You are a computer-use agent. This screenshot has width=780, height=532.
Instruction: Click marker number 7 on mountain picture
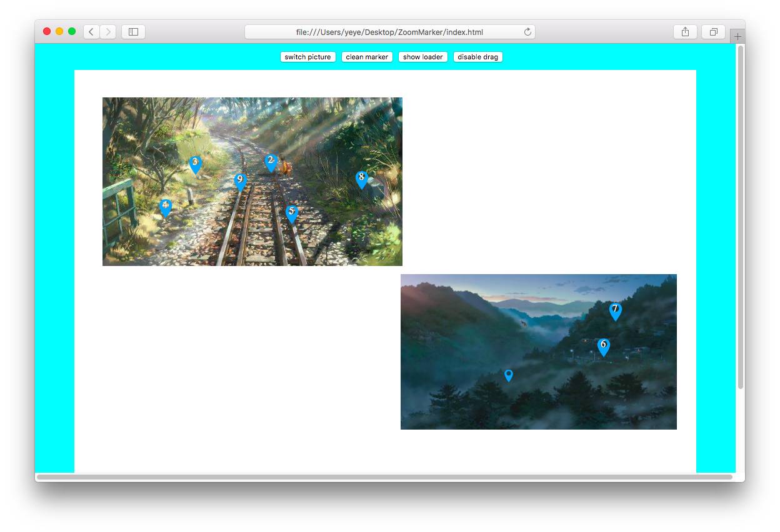click(x=616, y=312)
